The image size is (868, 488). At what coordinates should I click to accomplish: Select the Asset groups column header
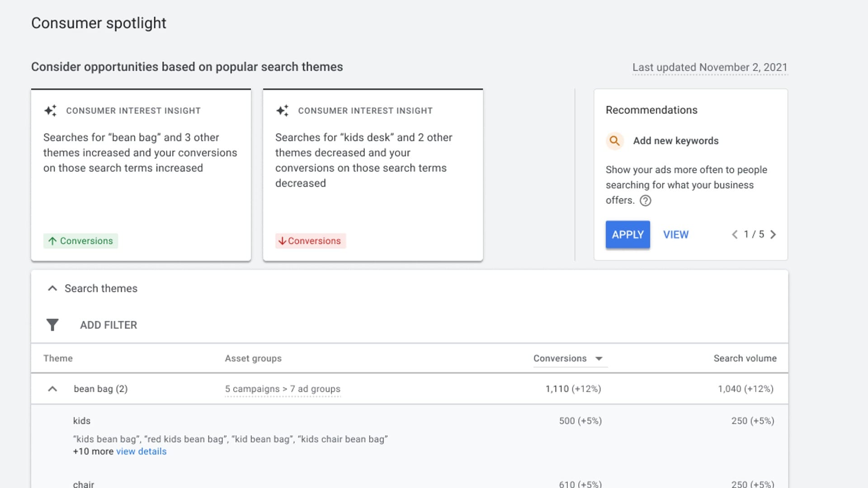(x=253, y=358)
